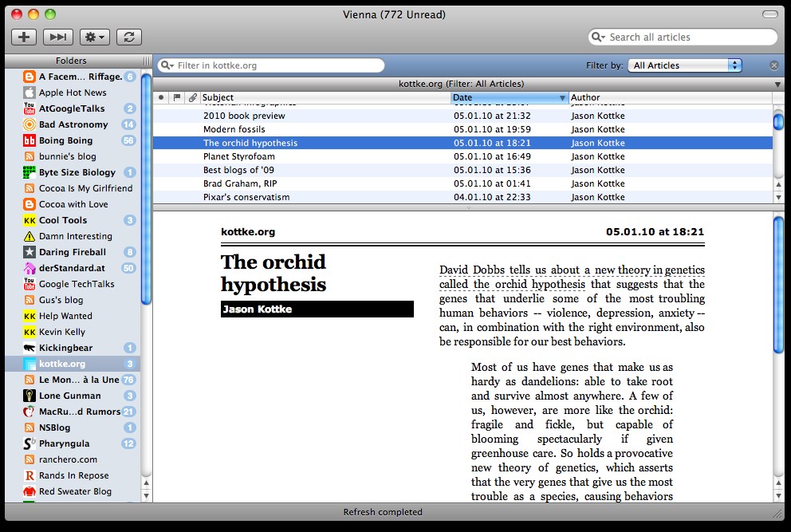
Task: Select Kevin Kelly feed
Action: (x=73, y=332)
